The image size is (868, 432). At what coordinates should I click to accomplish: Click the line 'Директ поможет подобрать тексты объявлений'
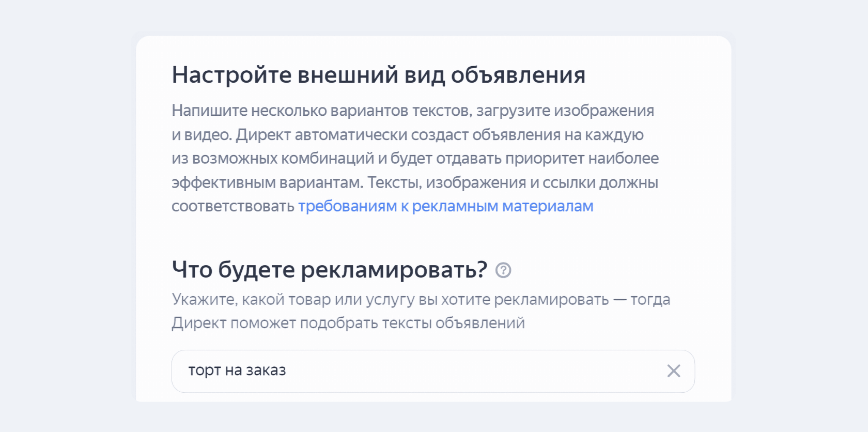tap(348, 323)
